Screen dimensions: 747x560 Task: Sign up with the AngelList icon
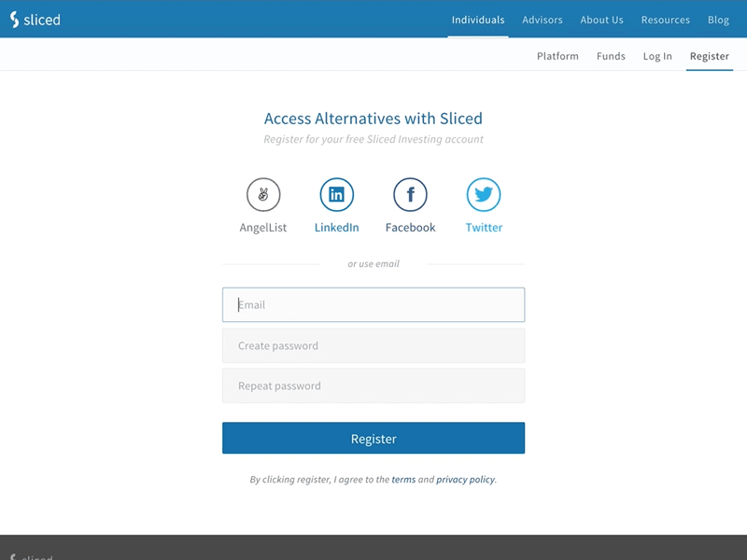point(262,196)
